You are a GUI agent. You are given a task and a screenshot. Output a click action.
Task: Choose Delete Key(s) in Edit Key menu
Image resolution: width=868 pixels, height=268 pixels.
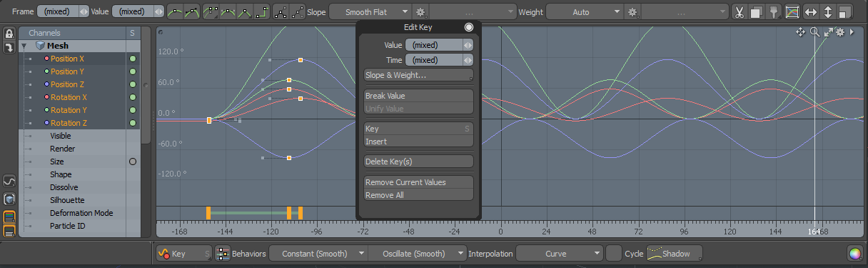click(x=418, y=162)
